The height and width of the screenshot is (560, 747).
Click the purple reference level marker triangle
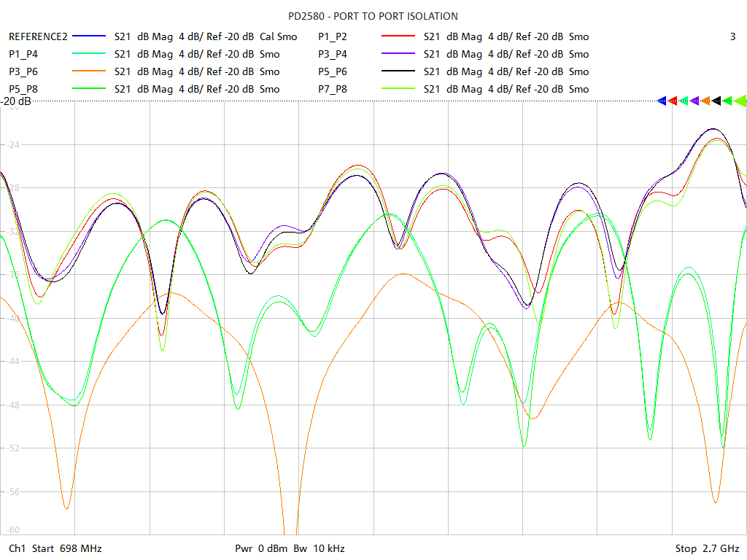coord(694,101)
